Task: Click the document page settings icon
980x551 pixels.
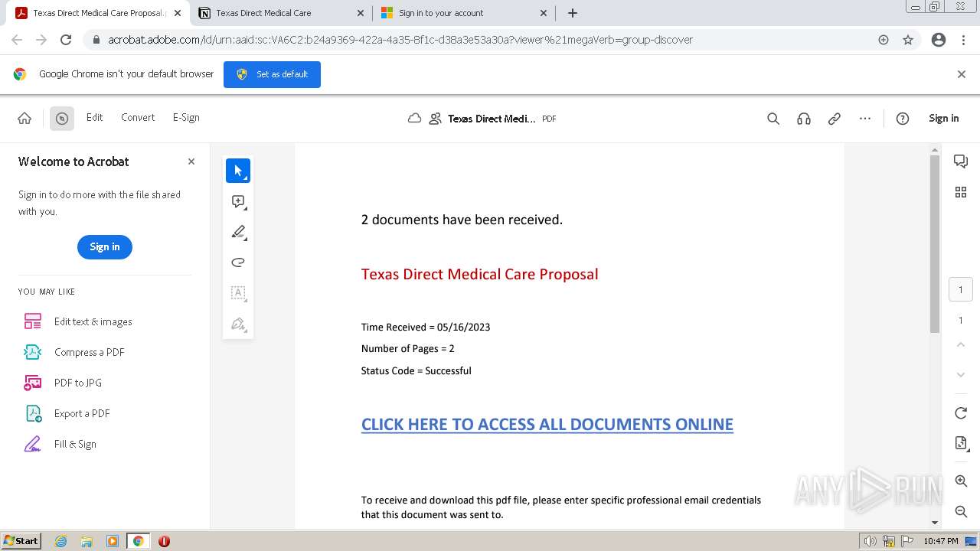Action: pos(961,443)
